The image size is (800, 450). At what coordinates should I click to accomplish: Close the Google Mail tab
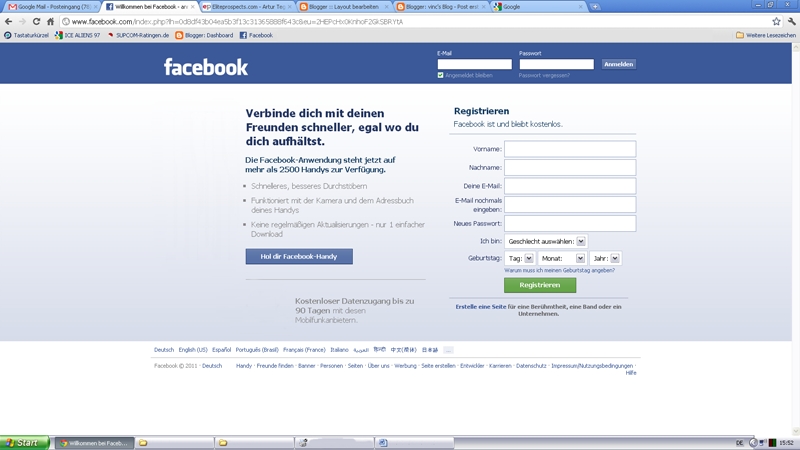95,7
